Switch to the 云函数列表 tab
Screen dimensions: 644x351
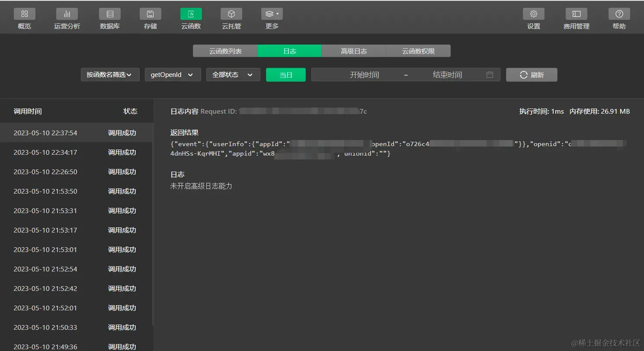pyautogui.click(x=225, y=51)
